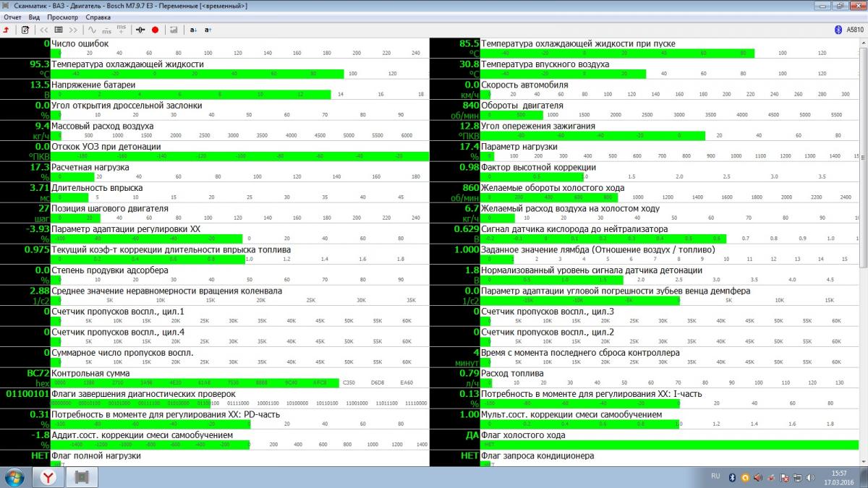Open the Windows Start menu
The width and height of the screenshot is (868, 488).
pos(14,477)
